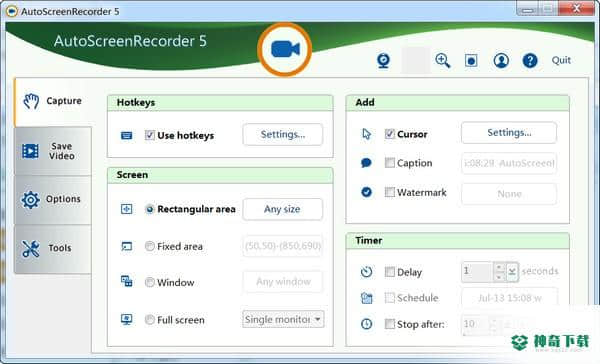Click the Fixed area icon
The height and width of the screenshot is (364, 600).
[x=127, y=246]
